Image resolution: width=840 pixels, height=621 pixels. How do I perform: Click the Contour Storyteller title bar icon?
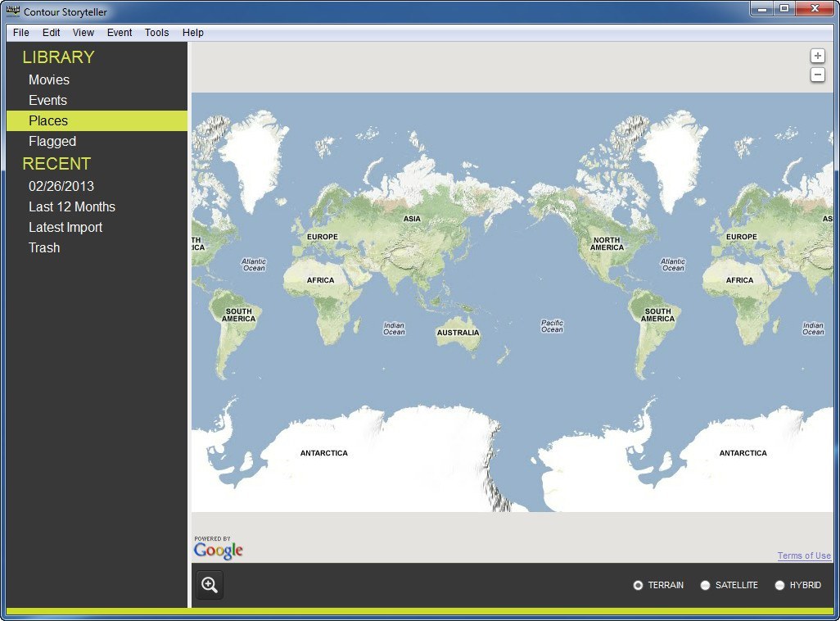pos(13,11)
